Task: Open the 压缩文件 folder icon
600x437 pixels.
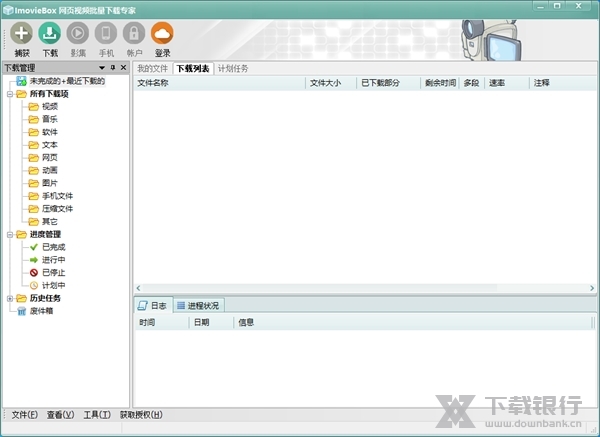Action: 34,209
